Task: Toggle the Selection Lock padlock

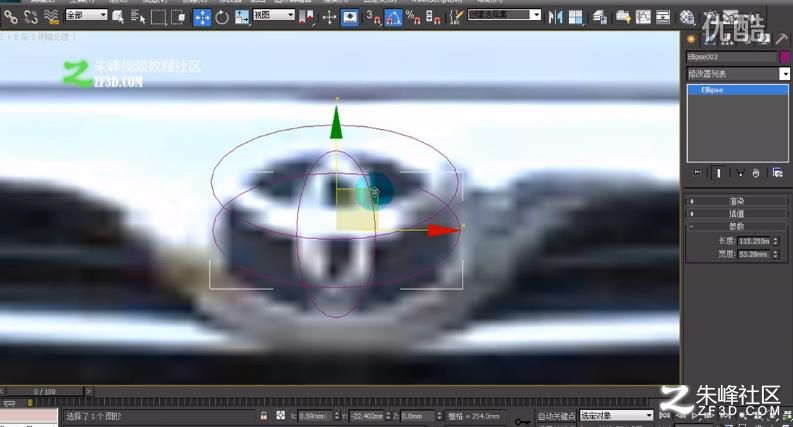Action: tap(263, 416)
